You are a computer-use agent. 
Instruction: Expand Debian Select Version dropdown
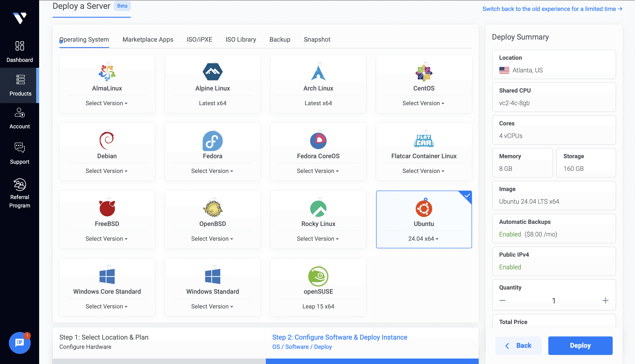(107, 171)
